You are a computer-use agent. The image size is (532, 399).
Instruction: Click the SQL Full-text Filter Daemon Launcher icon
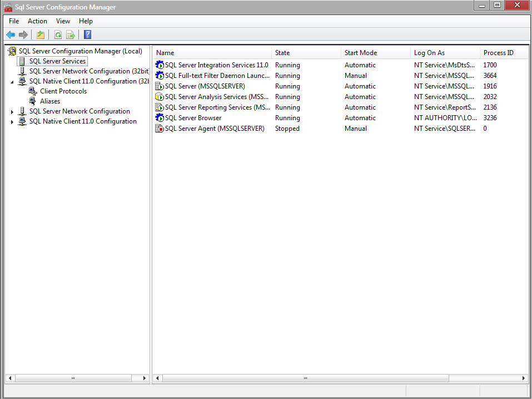point(160,75)
